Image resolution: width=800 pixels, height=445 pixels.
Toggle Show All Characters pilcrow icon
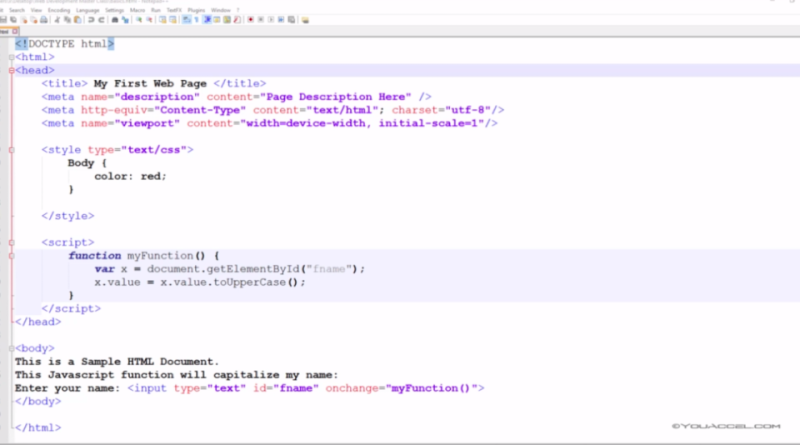click(196, 19)
